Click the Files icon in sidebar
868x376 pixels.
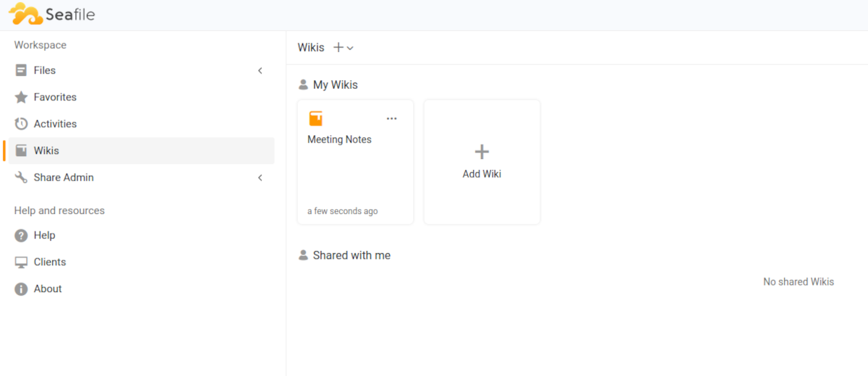(21, 70)
